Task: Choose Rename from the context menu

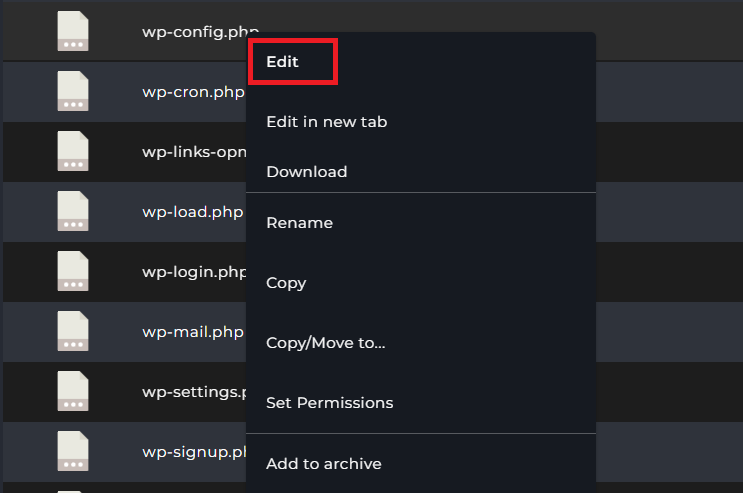Action: 299,223
